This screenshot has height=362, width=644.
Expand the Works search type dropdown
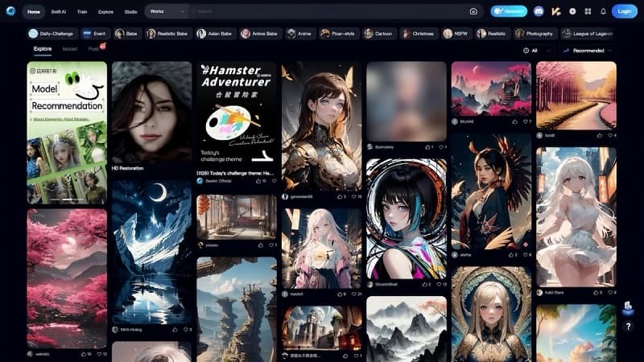click(167, 11)
